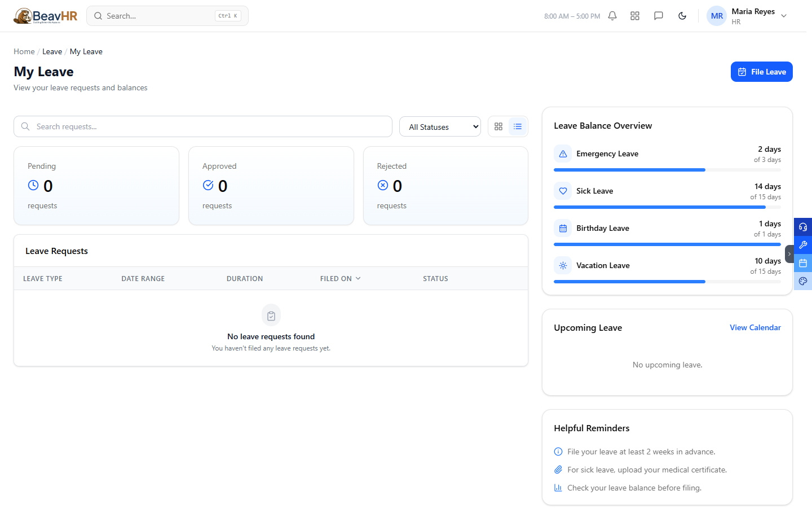Open the All Statuses dropdown
The width and height of the screenshot is (812, 508).
(x=440, y=126)
